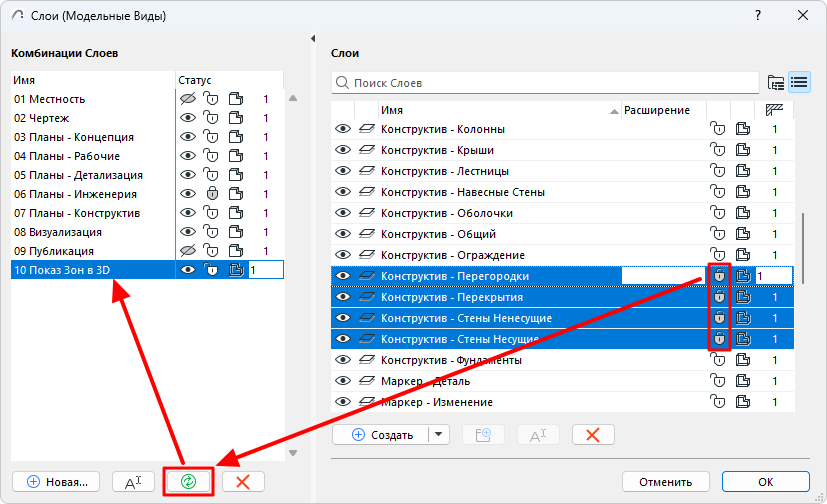Viewport: 827px width, 504px height.
Task: Click the update layer combination button
Action: [188, 481]
